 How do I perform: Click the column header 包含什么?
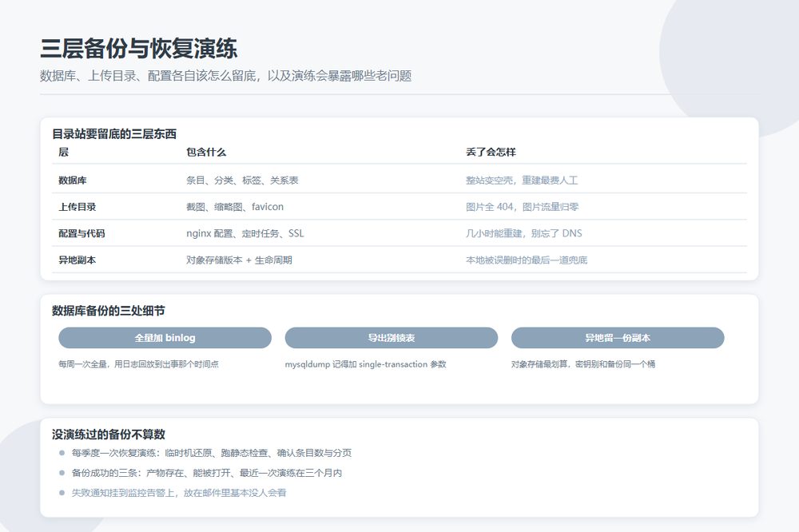pos(206,152)
